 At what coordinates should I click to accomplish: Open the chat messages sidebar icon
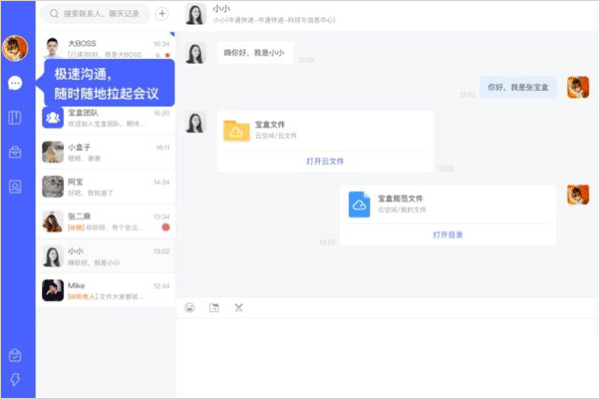(15, 83)
